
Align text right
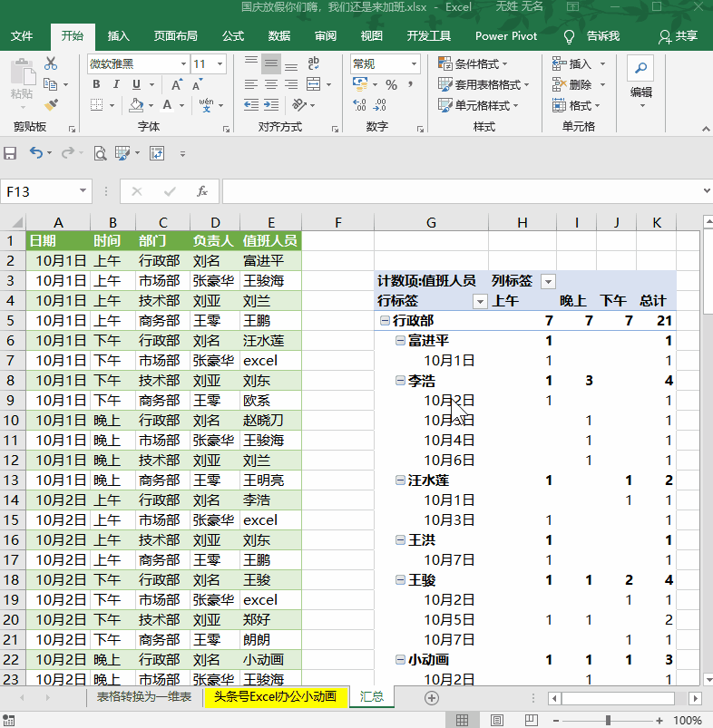pos(291,84)
